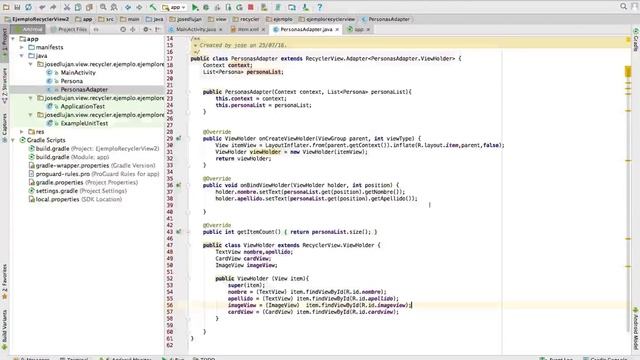
Task: Select ExampleUnitTest in the project tree
Action: pos(84,123)
